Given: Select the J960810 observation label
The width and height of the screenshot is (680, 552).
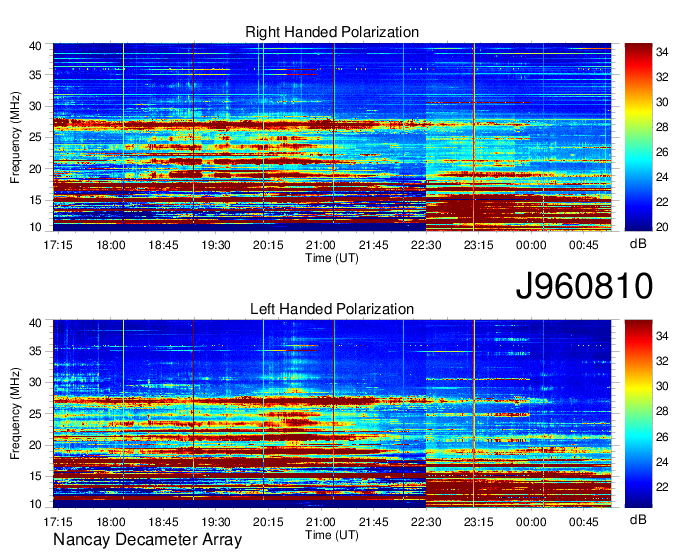Looking at the screenshot, I should click(584, 286).
